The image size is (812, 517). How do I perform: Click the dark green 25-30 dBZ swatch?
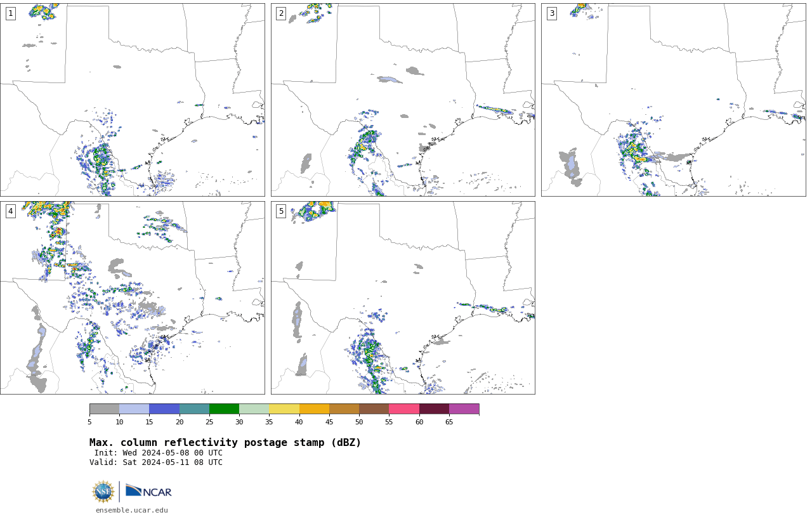224,409
